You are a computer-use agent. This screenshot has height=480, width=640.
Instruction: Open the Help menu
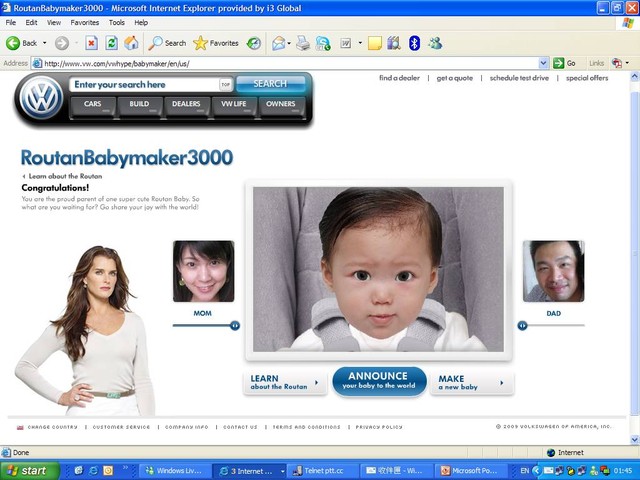[141, 22]
